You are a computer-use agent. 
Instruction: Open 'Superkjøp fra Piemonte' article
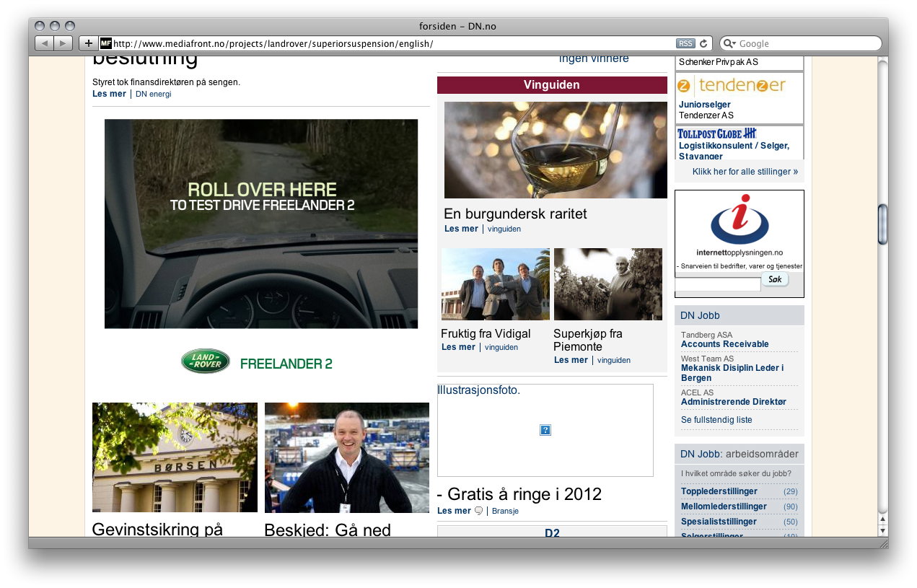pos(588,340)
